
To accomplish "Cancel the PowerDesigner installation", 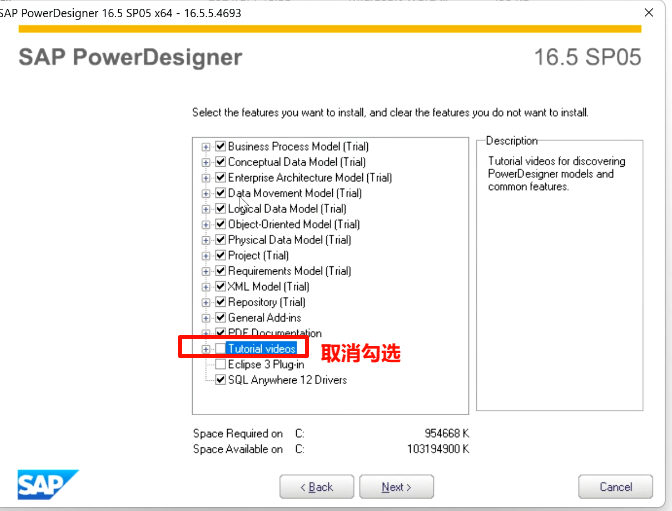I will click(x=615, y=487).
